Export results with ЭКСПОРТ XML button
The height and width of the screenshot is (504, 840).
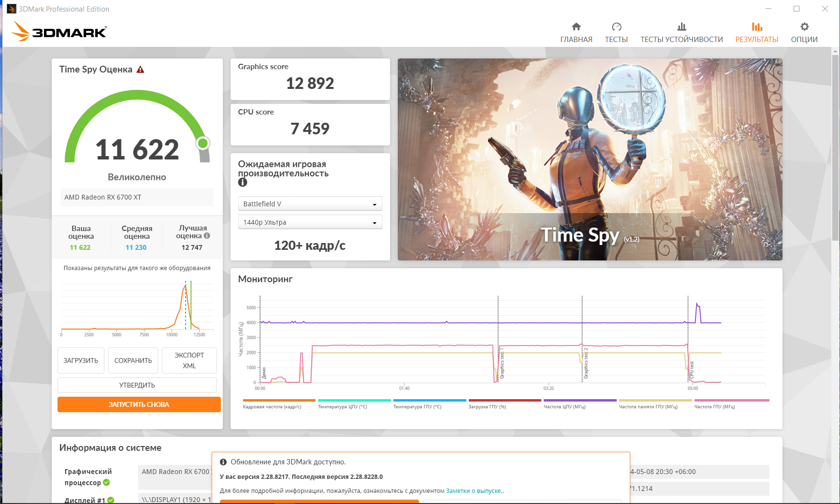[x=189, y=360]
